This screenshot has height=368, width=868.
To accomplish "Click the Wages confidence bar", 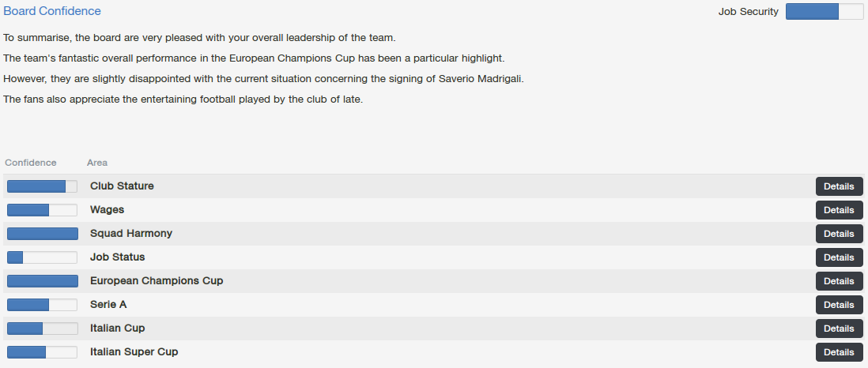I will [x=42, y=210].
